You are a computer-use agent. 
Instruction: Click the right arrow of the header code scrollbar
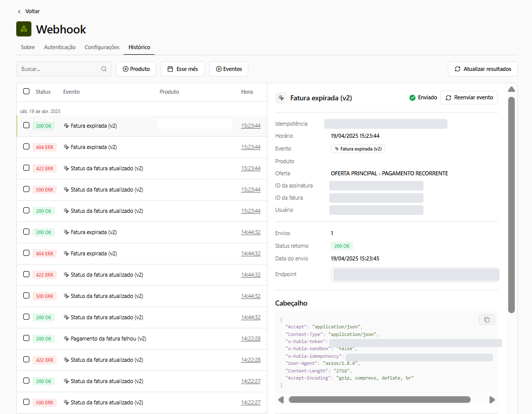point(492,400)
